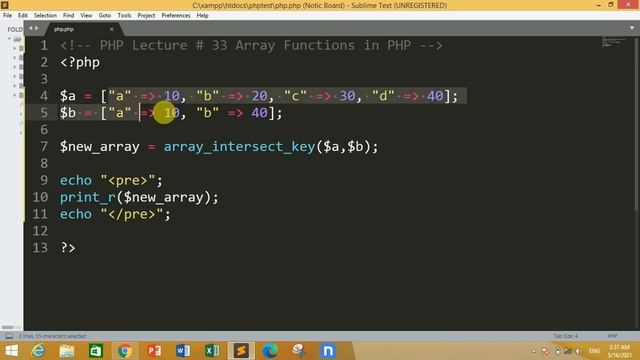Click the value 30 on line 4
Viewport: 640px width, 360px height.
tap(347, 96)
